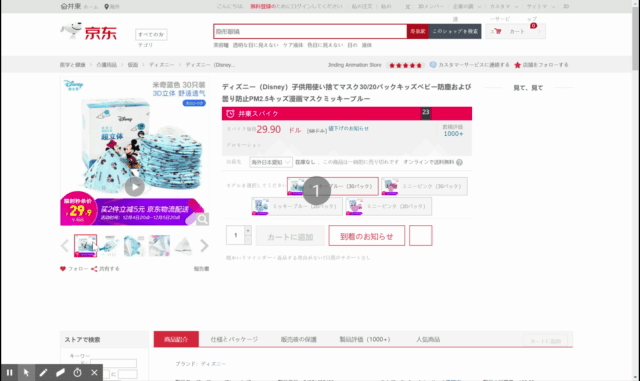This screenshot has height=381, width=640.
Task: Click the empty red-outlined button beside arrival notice
Action: click(x=420, y=236)
